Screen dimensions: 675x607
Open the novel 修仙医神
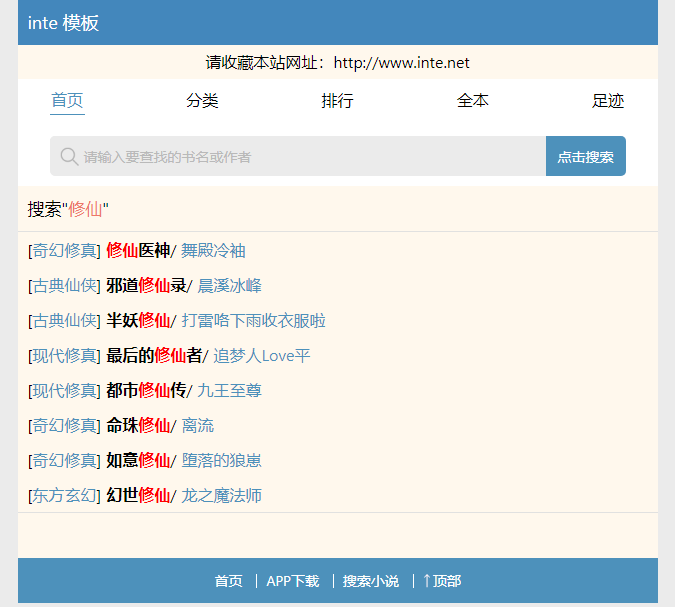tap(138, 251)
